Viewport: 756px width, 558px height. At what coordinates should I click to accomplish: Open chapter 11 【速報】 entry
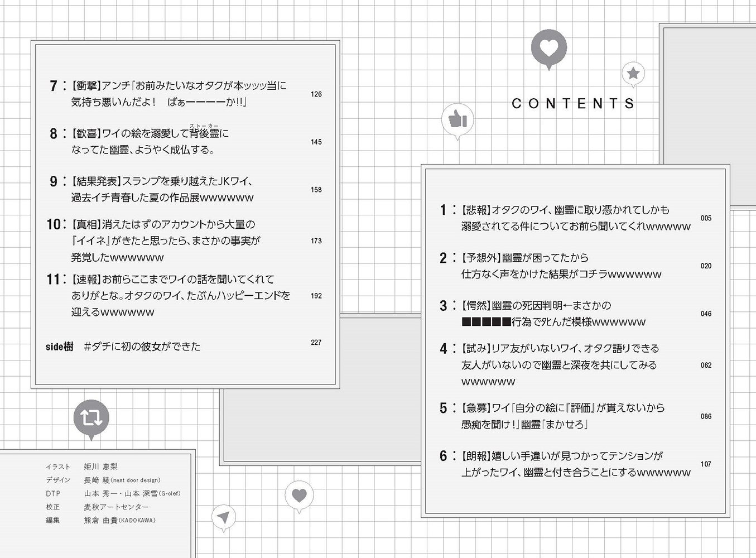point(185,296)
